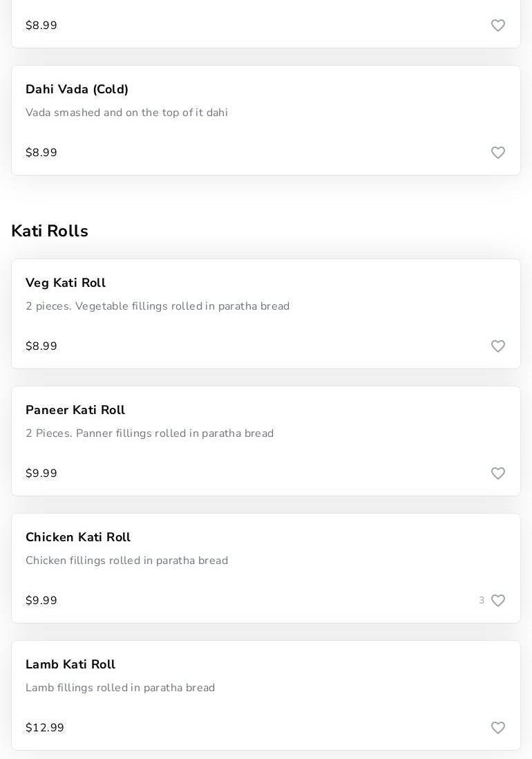
Task: Click the $12.99 Lamb Kati Roll price
Action: [45, 728]
